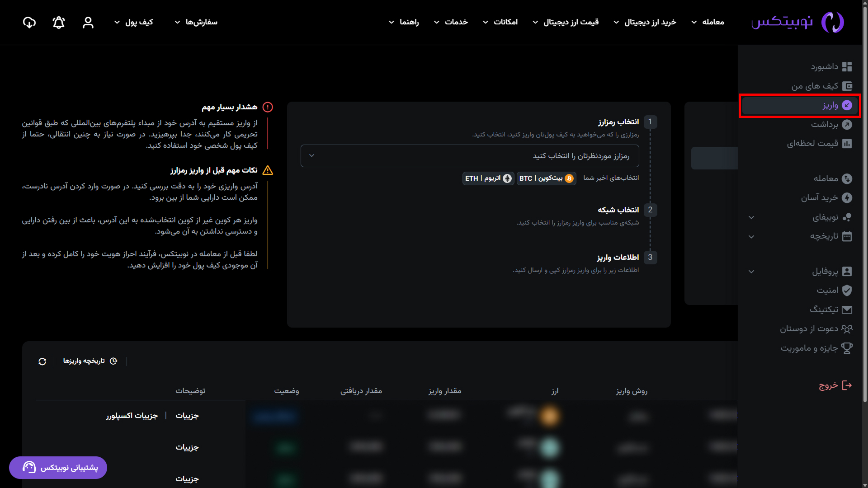Expand the نوبیفای sidebar chevron

[751, 217]
